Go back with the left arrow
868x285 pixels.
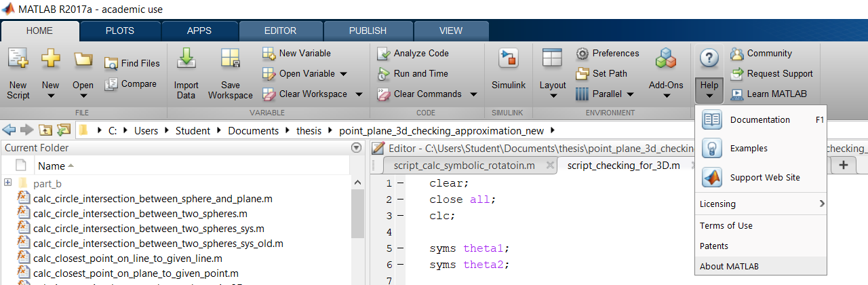[x=10, y=130]
